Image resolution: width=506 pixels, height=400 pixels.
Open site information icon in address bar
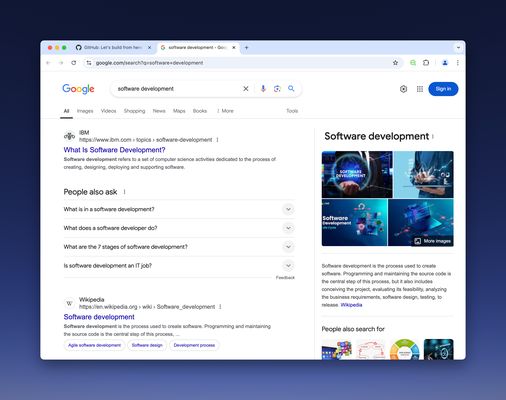coord(89,63)
